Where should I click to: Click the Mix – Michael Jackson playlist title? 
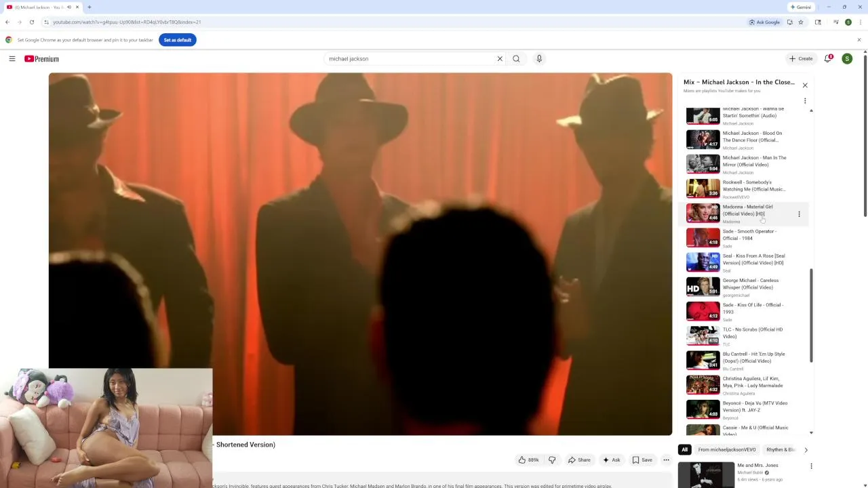(739, 82)
